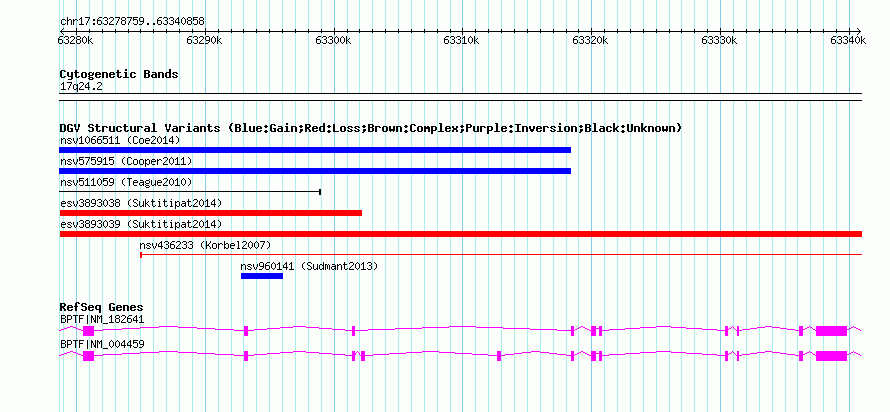Select the large last exon of NM_004459
Image resolution: width=890 pixels, height=412 pixels.
[x=832, y=356]
